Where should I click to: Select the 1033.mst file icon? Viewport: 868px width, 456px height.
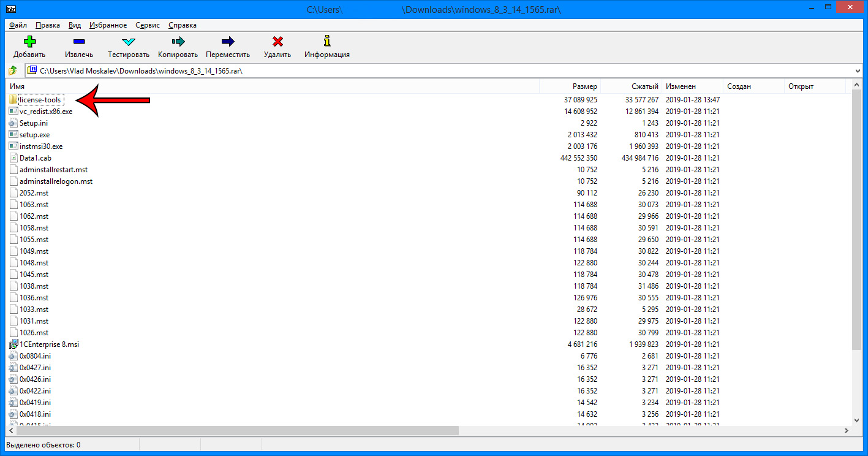[x=13, y=309]
